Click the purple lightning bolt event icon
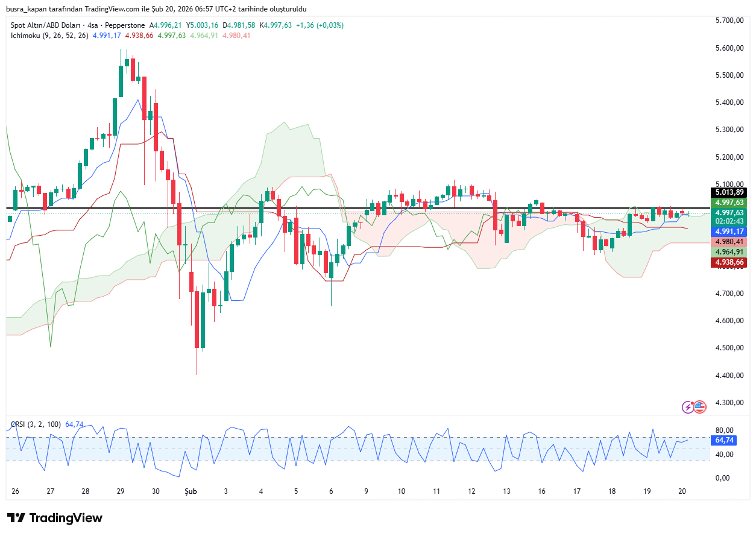The image size is (756, 536). (x=688, y=407)
